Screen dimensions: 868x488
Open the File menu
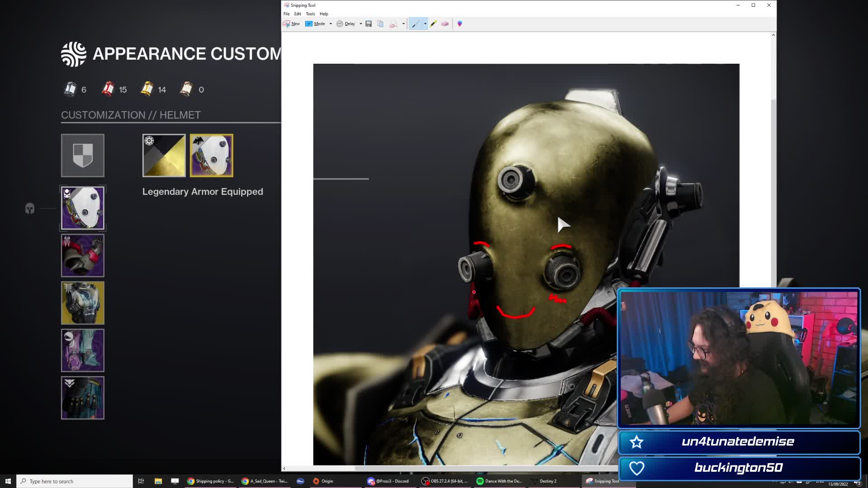pyautogui.click(x=287, y=14)
